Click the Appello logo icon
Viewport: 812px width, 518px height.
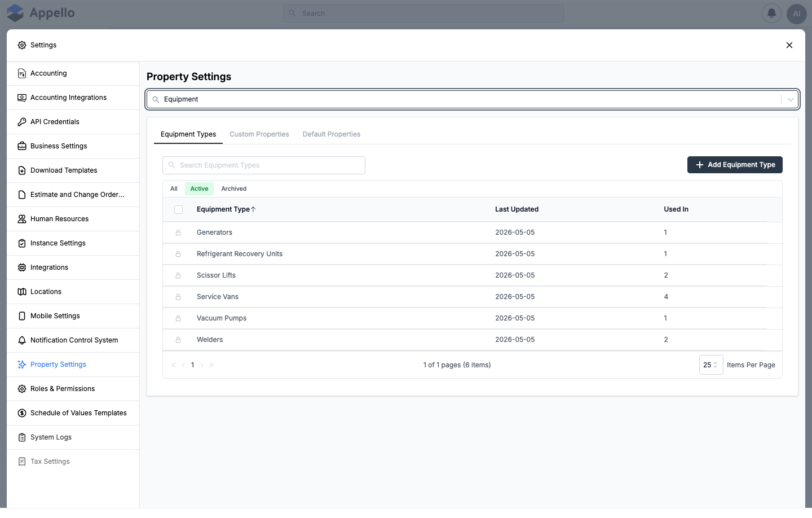pyautogui.click(x=15, y=13)
